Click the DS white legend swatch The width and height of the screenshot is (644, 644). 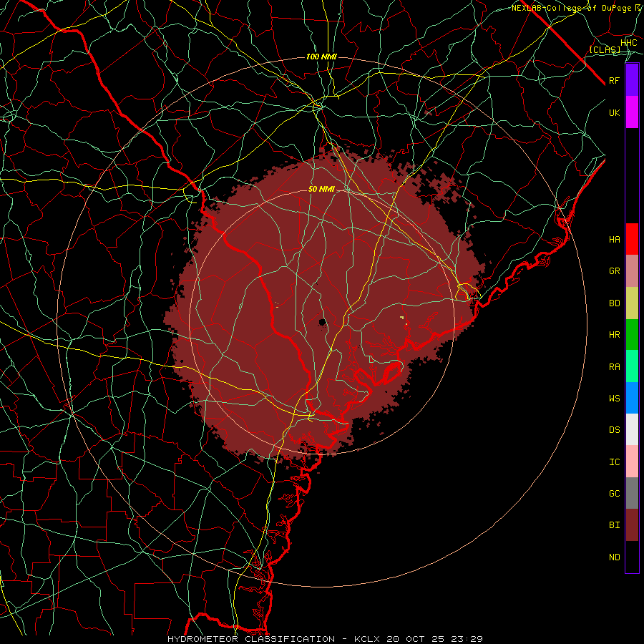coord(632,429)
